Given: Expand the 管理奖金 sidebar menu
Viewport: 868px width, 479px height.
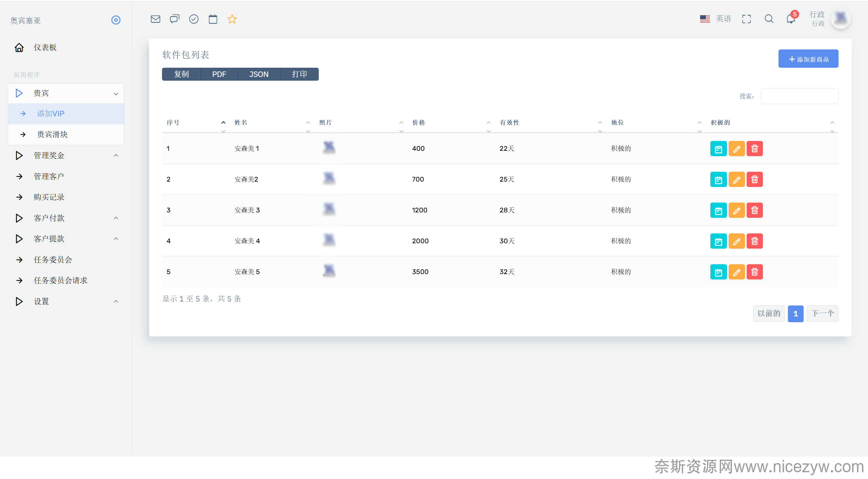Looking at the screenshot, I should click(x=66, y=155).
